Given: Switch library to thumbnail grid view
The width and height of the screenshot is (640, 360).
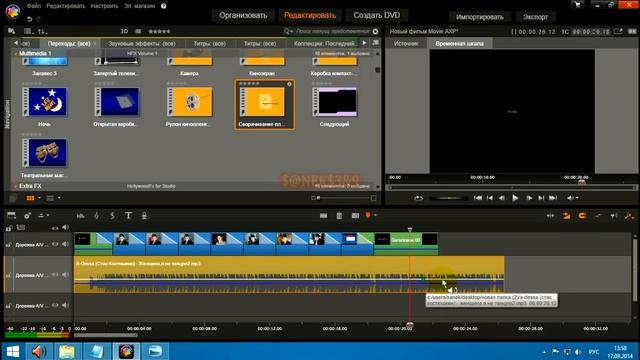Looking at the screenshot, I should [30, 198].
